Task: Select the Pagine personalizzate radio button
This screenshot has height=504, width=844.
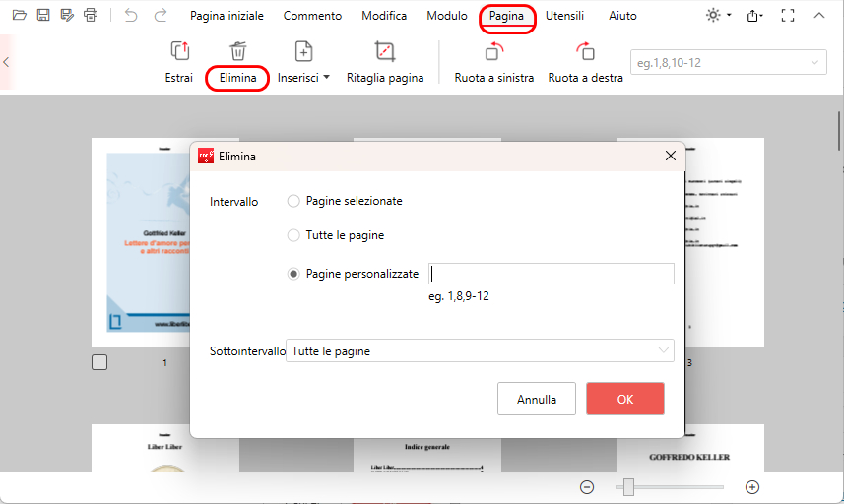Action: (x=293, y=274)
